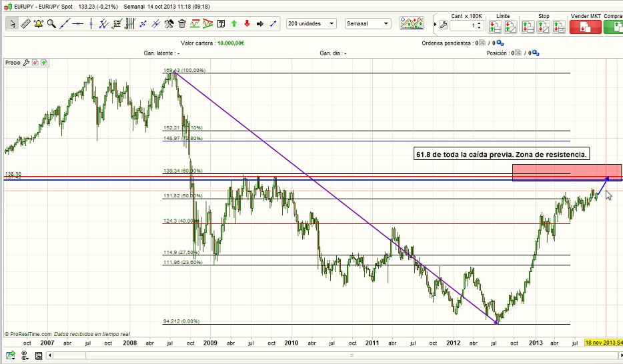
Task: Open the Ordenes pendientes list icon
Action: coord(482,43)
